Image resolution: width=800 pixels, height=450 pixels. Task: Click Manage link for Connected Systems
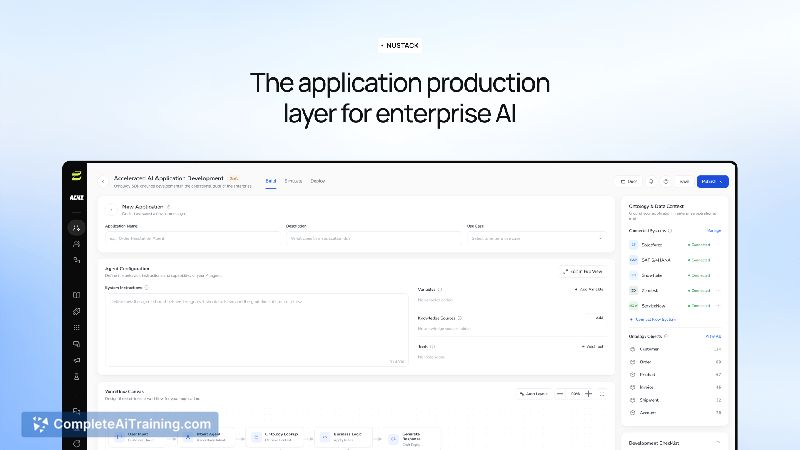point(714,231)
